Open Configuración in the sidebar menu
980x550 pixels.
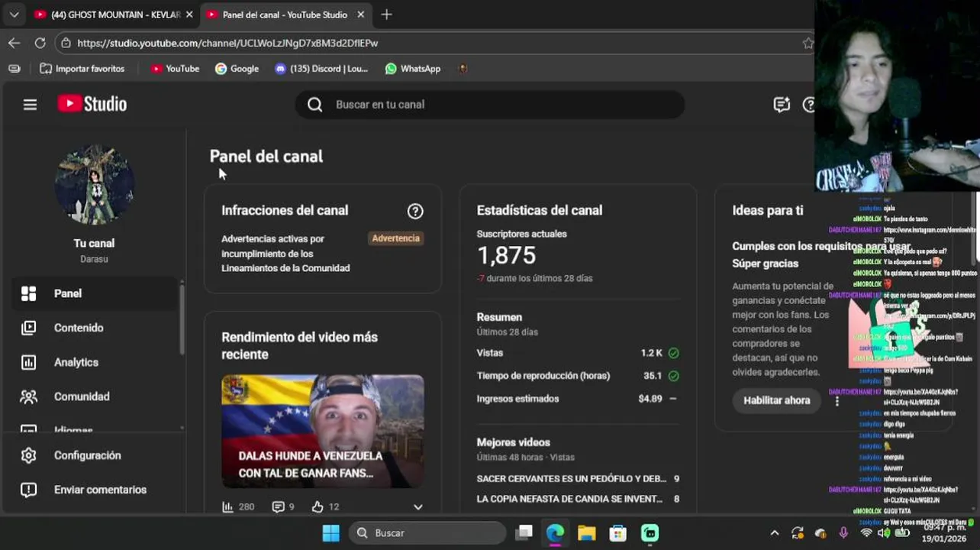95,455
